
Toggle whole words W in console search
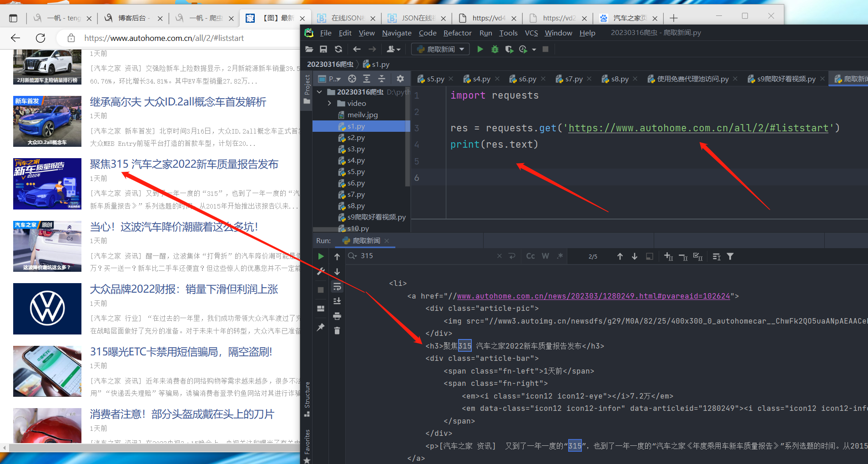[545, 256]
